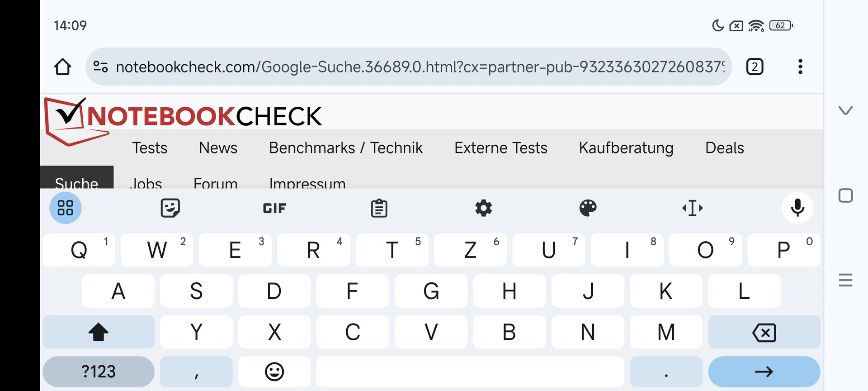Image resolution: width=868 pixels, height=391 pixels.
Task: Open Chrome's three-dot overflow menu
Action: (800, 67)
